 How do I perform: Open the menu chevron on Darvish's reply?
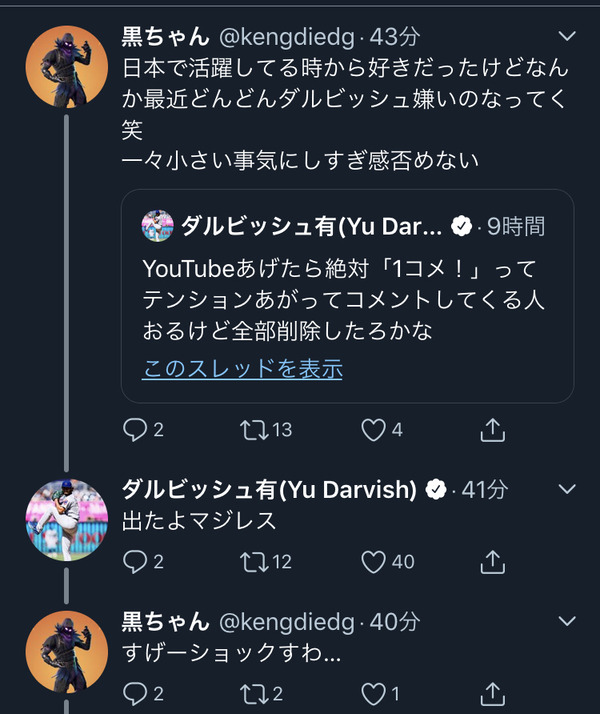pyautogui.click(x=567, y=489)
